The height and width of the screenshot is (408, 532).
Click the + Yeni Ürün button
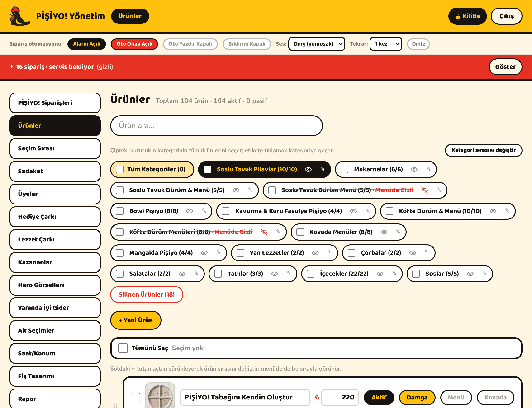[x=136, y=320]
